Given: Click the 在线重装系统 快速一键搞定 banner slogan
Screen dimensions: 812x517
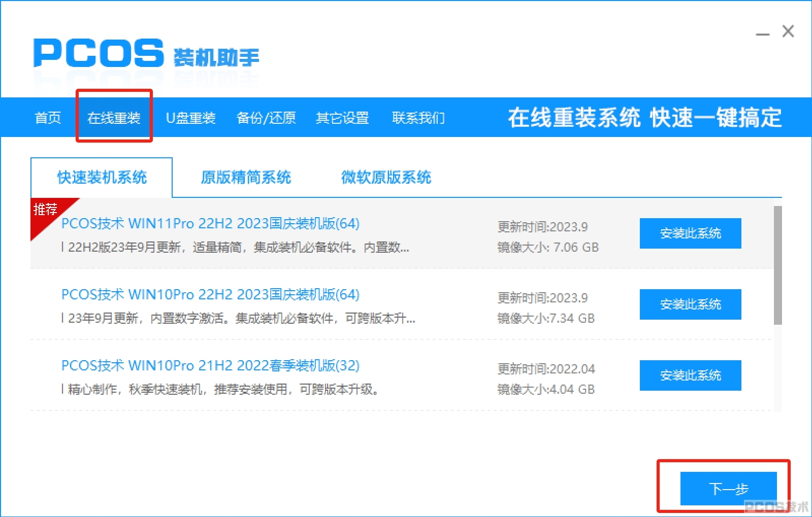Looking at the screenshot, I should (x=645, y=118).
